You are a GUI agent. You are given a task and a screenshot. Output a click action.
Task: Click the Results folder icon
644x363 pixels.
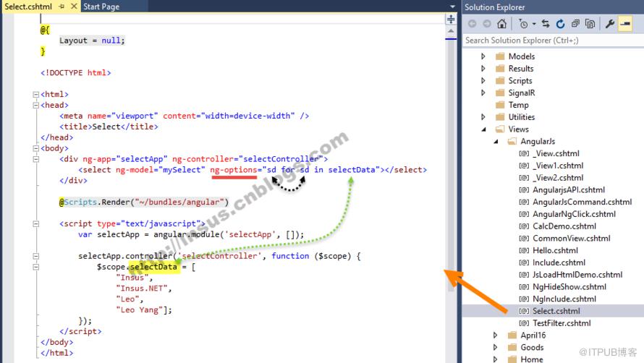point(500,69)
